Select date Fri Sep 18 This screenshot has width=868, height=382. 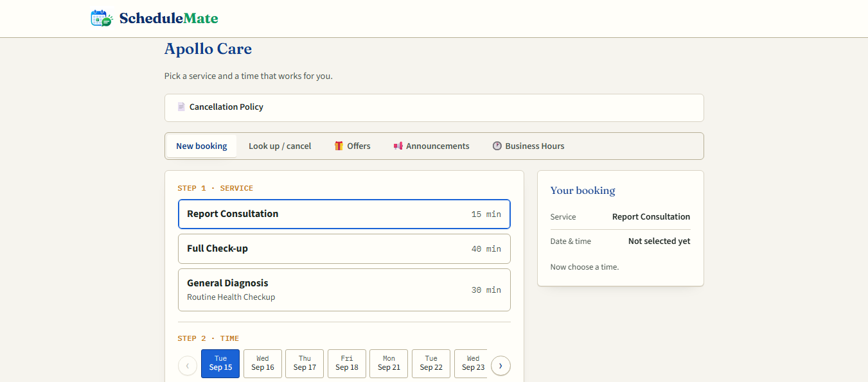click(347, 363)
